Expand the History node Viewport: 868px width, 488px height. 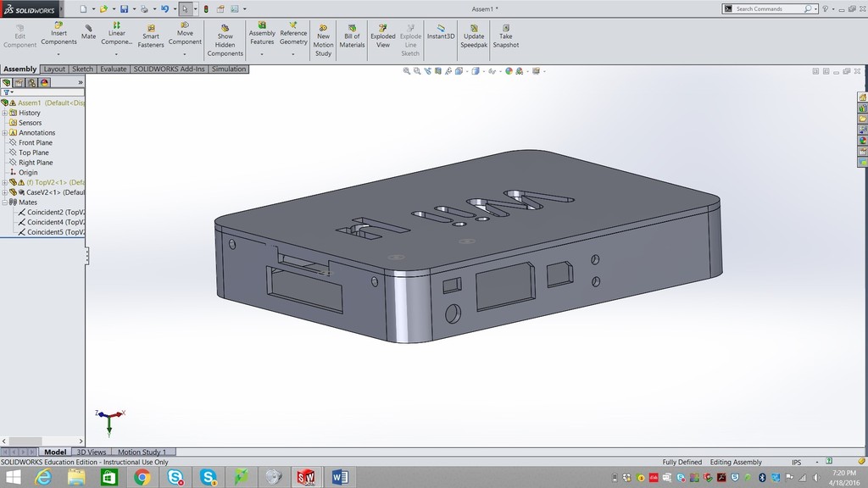(4, 113)
